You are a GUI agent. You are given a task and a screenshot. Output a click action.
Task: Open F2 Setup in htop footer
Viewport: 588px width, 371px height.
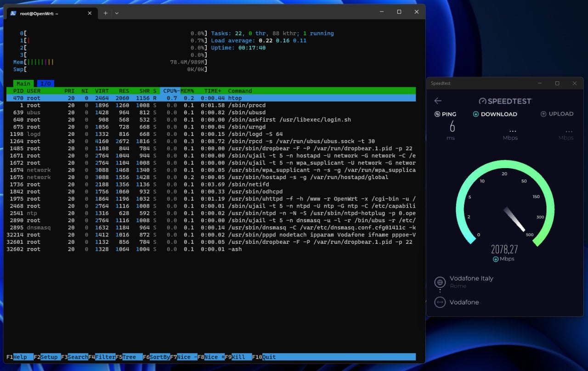[47, 357]
